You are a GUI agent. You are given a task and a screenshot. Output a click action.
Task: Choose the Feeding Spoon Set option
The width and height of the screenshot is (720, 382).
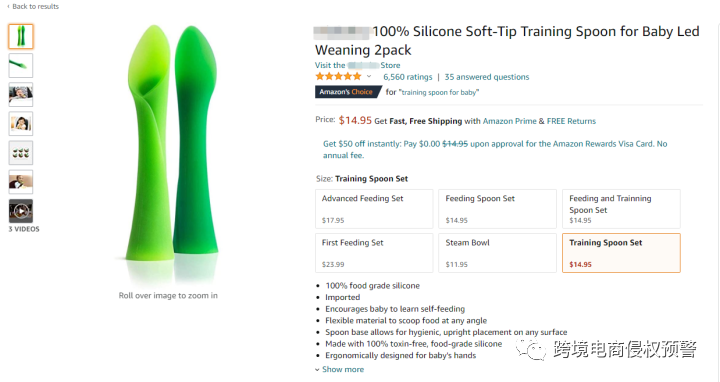tap(497, 209)
